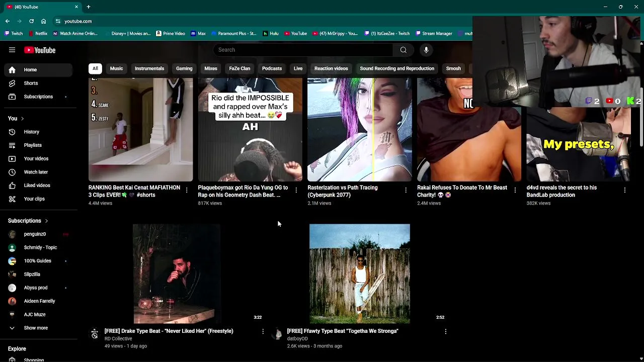Viewport: 644px width, 362px height.
Task: Open RD Collective channel name link
Action: [118, 339]
